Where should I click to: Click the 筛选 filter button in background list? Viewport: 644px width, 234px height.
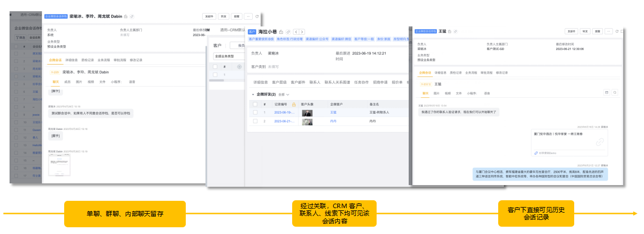tap(20, 37)
